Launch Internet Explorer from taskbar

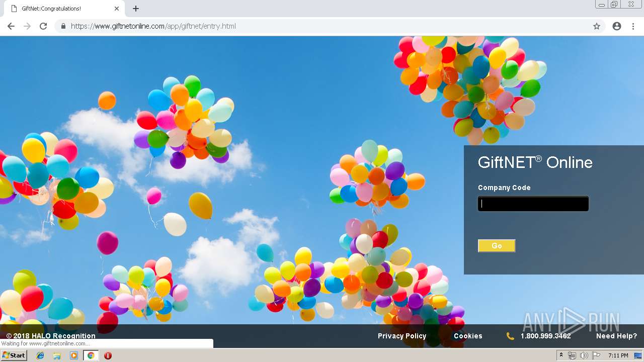[40, 355]
